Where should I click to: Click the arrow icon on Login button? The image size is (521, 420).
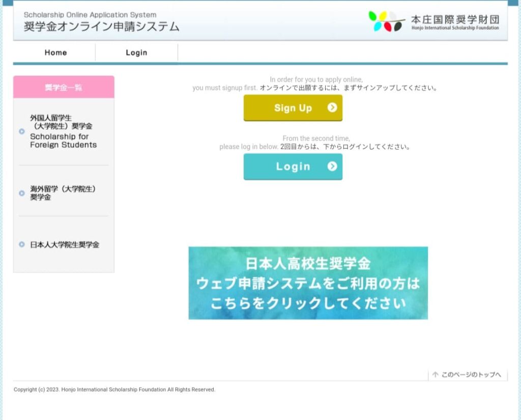tap(332, 166)
